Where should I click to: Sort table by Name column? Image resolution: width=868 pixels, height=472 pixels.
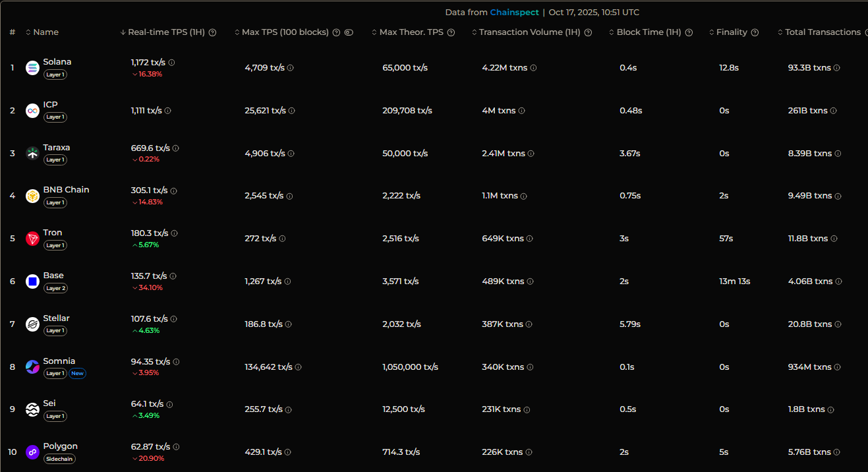pyautogui.click(x=45, y=32)
